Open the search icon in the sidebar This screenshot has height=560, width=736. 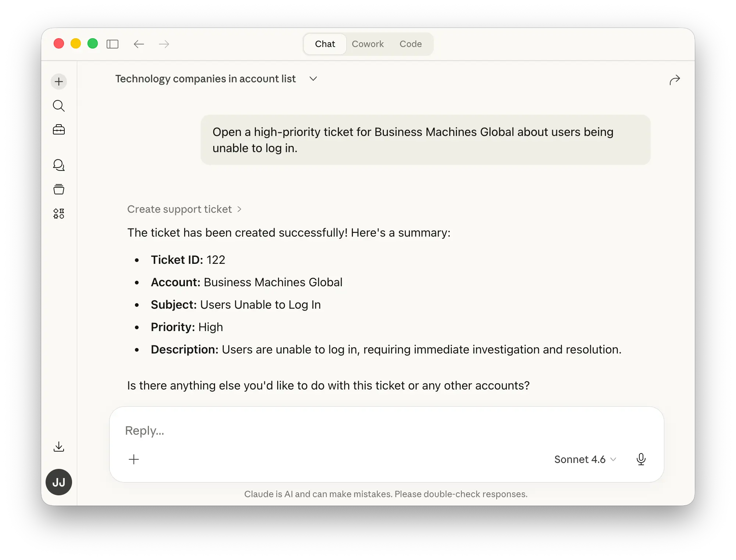pyautogui.click(x=58, y=105)
